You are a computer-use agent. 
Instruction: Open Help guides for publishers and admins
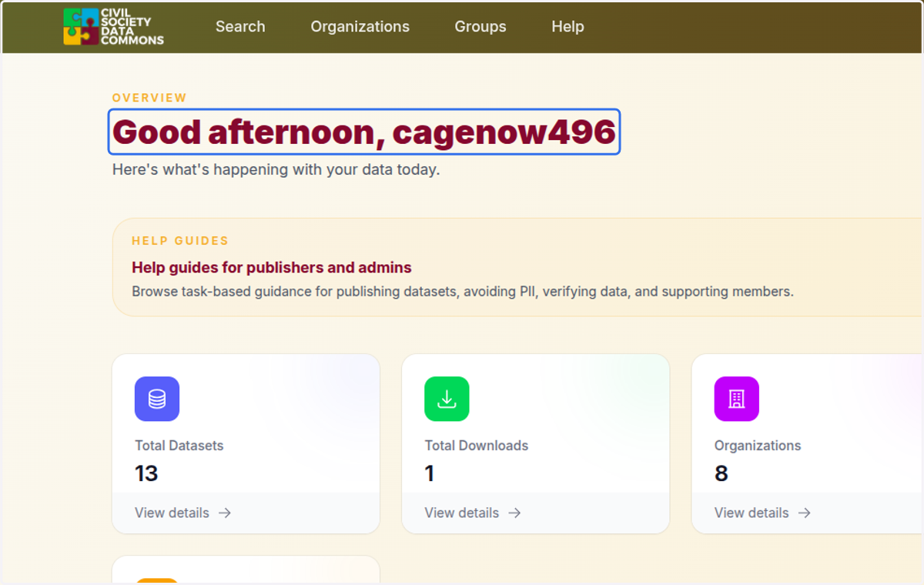point(272,268)
